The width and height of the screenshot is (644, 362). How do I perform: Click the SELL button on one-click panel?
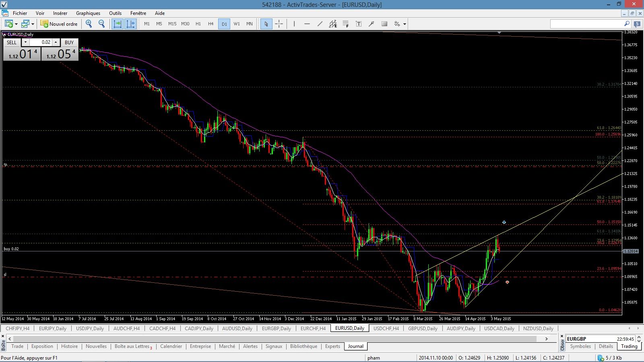[12, 42]
